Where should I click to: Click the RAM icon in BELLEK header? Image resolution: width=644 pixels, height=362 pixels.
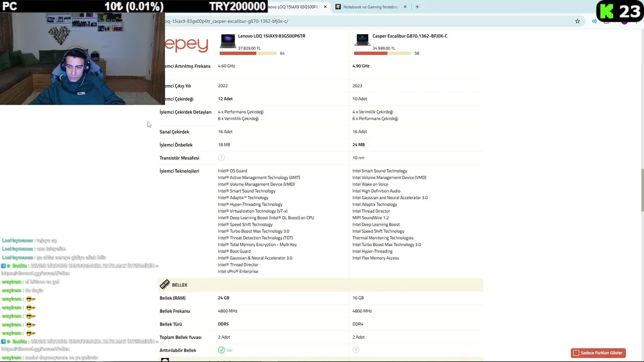[165, 285]
